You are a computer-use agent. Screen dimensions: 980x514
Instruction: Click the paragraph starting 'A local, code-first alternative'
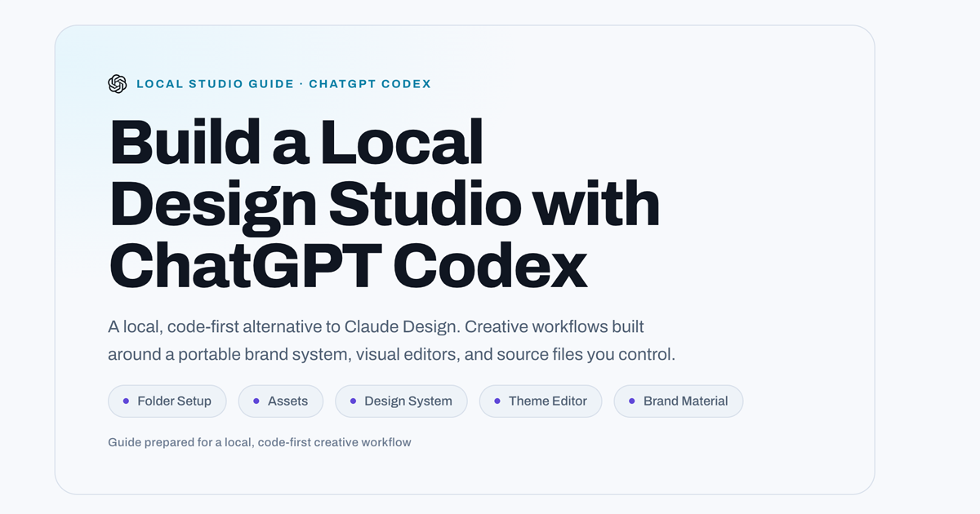click(392, 341)
